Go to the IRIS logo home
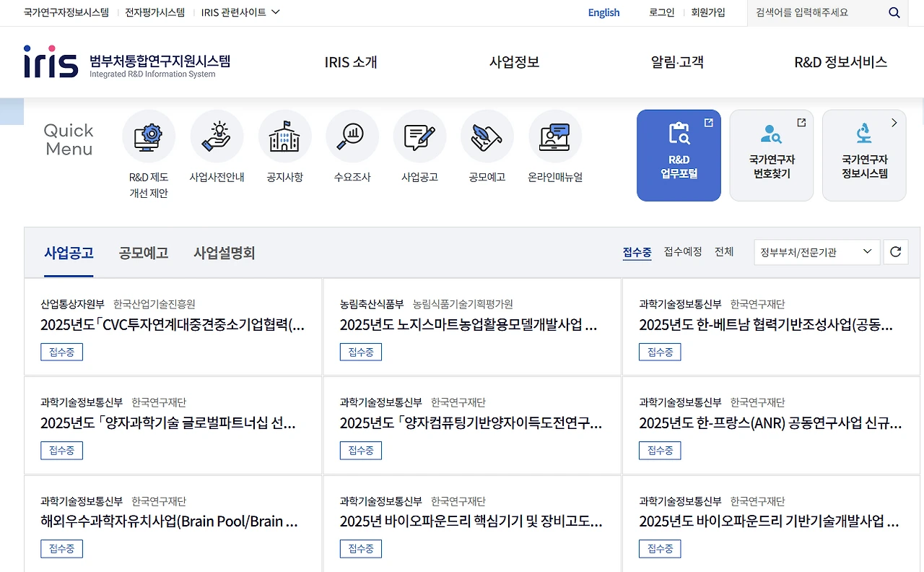Viewport: 924px width, 572px height. tap(51, 62)
